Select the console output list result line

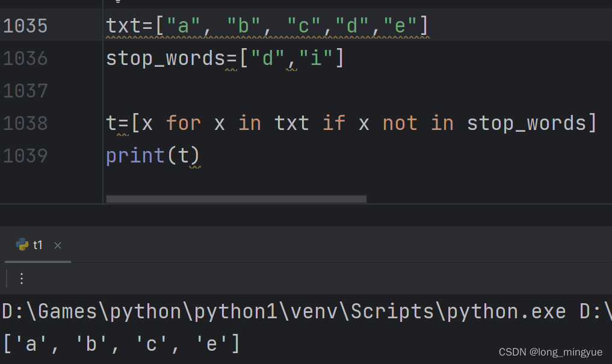(x=120, y=343)
